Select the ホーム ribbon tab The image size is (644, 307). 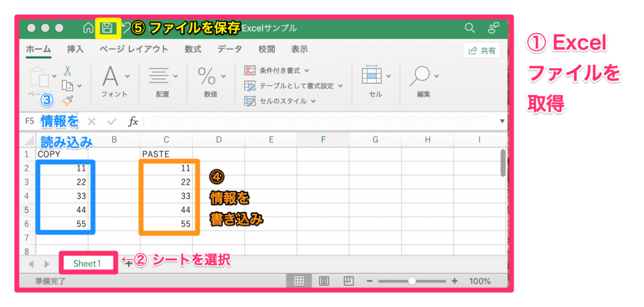point(38,49)
